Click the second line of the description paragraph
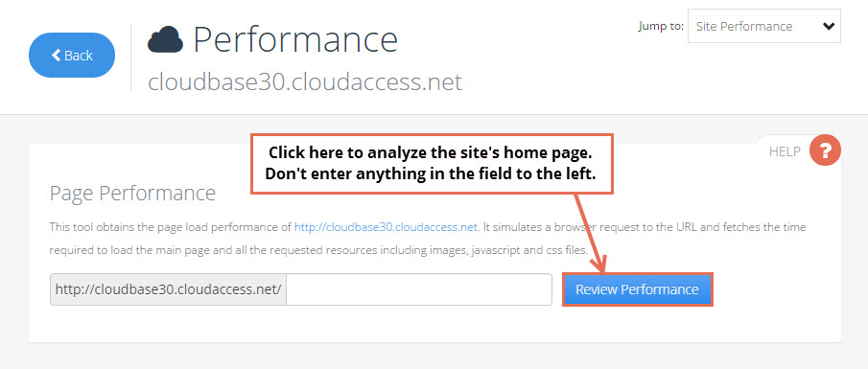The width and height of the screenshot is (868, 369). [x=318, y=250]
